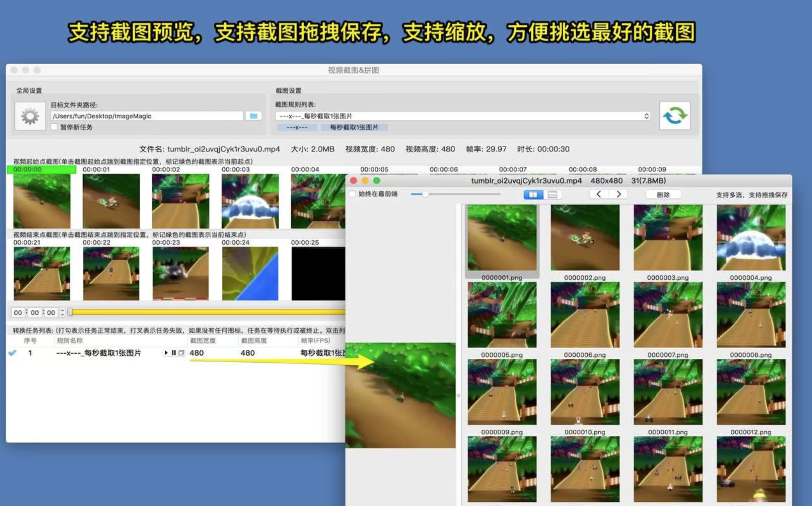Viewport: 812px width, 506px height.
Task: Switch to the split grid view icon
Action: pyautogui.click(x=533, y=194)
